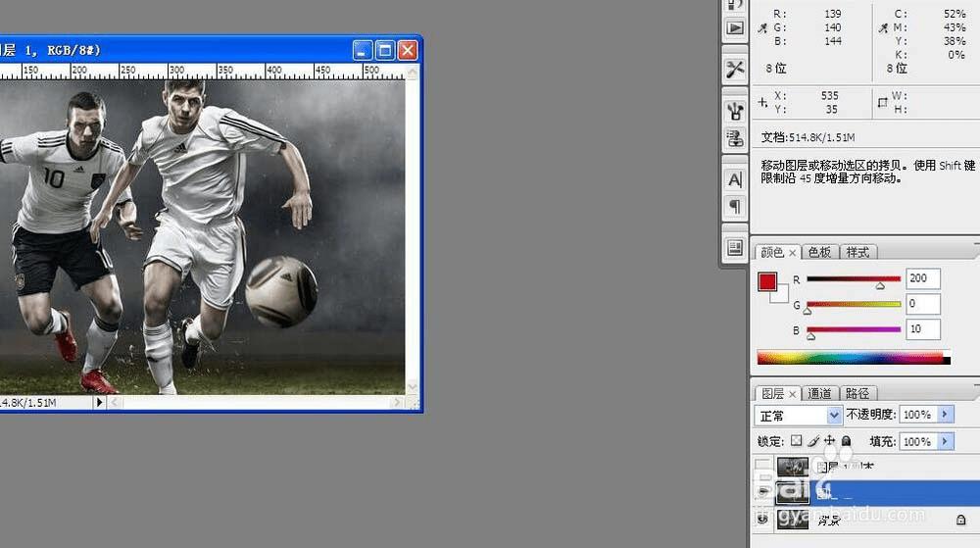980x548 pixels.
Task: Switch to the Swatches (色板) tab
Action: pos(818,252)
